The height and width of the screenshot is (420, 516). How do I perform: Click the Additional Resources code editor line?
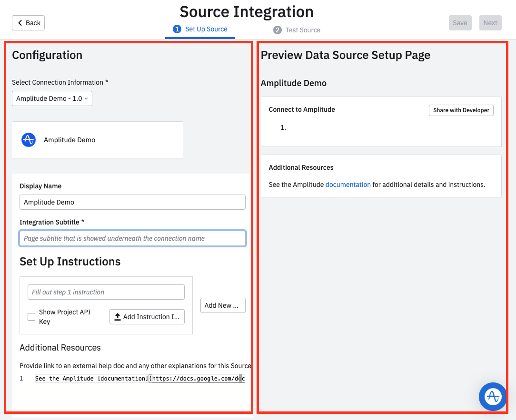click(139, 379)
